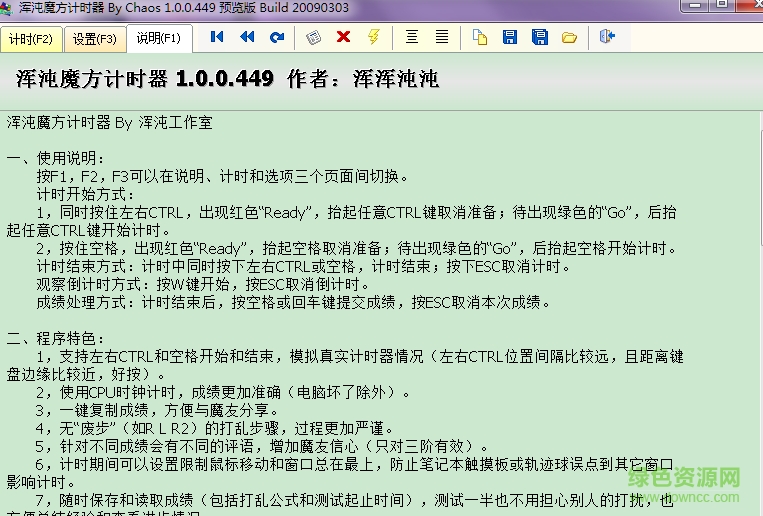The image size is (763, 516).
Task: Open the 设置(F3) settings tab
Action: [94, 39]
